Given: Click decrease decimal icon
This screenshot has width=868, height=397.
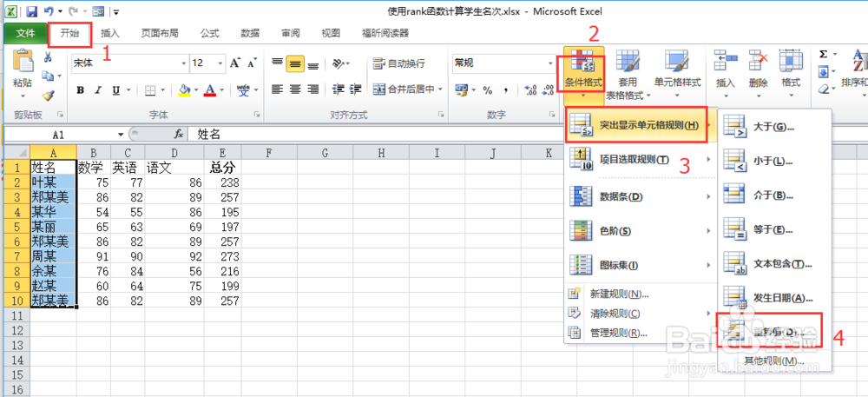Looking at the screenshot, I should coord(548,89).
